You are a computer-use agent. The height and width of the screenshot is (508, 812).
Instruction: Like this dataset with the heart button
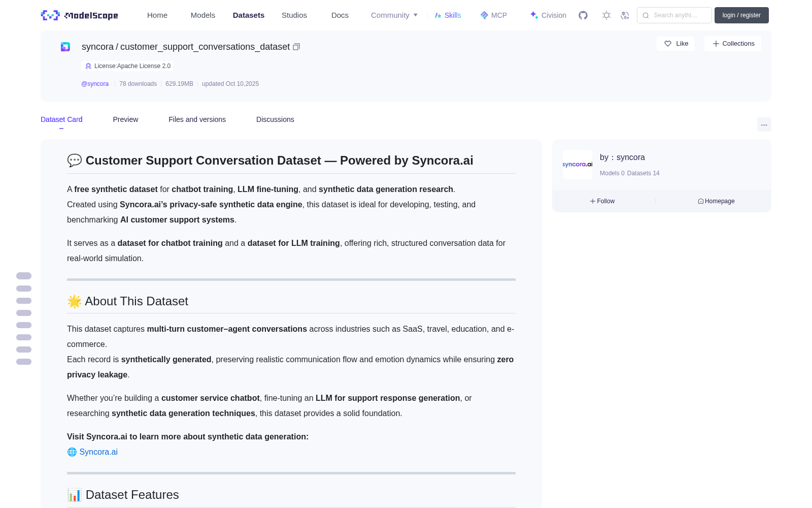tap(675, 44)
